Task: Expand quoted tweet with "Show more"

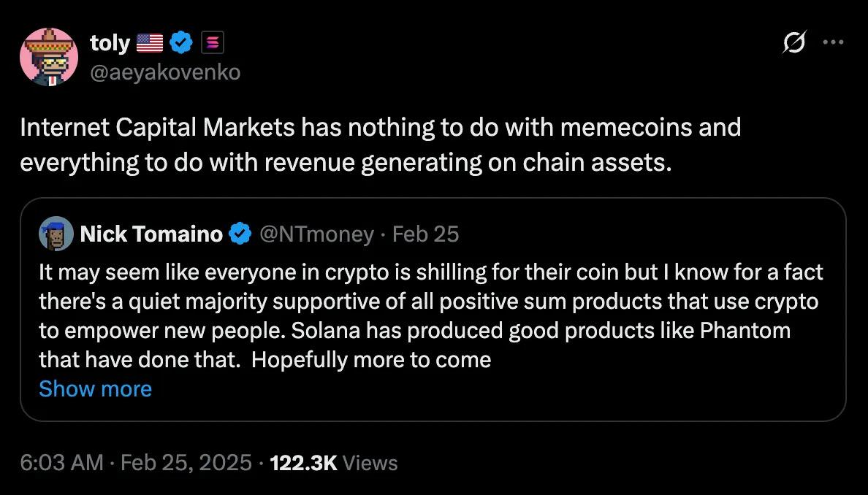Action: (x=95, y=388)
